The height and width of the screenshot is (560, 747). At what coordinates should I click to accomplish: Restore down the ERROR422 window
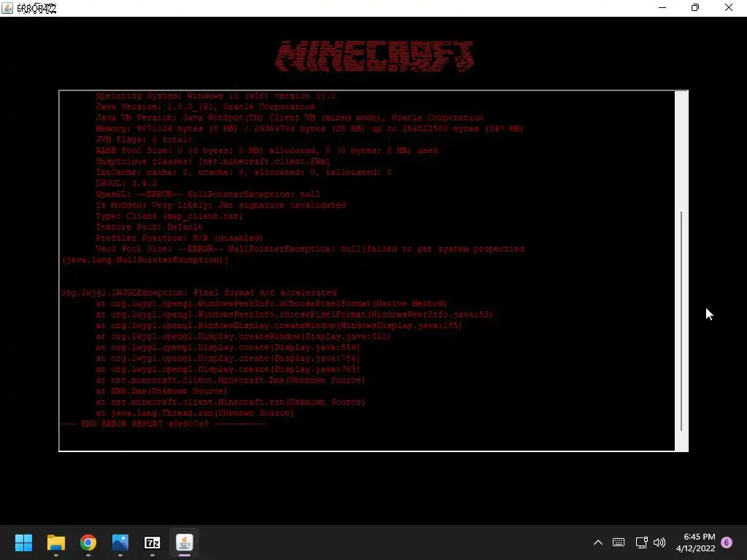(x=695, y=7)
